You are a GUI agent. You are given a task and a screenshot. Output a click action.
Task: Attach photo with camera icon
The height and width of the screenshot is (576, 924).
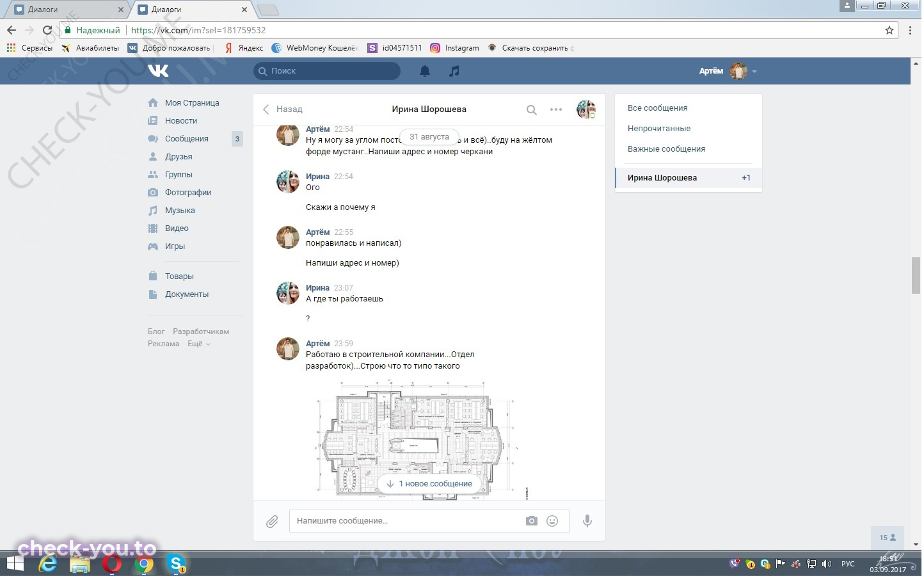point(532,521)
